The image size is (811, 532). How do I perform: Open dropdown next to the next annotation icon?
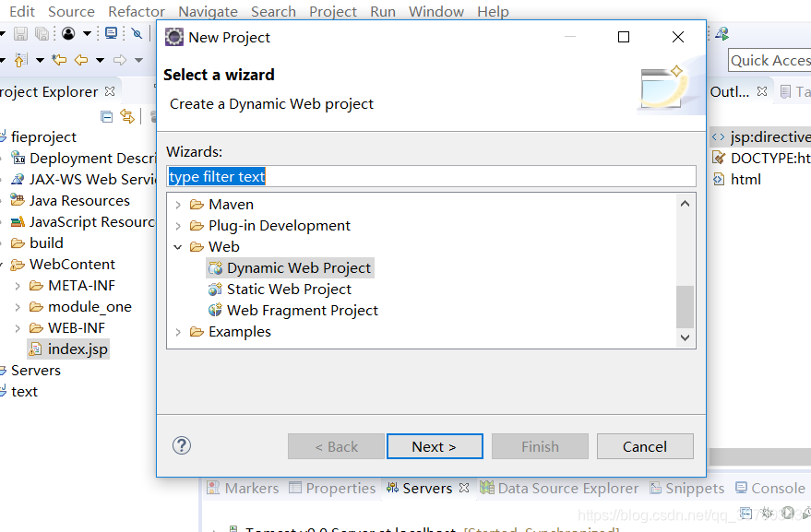[40, 61]
